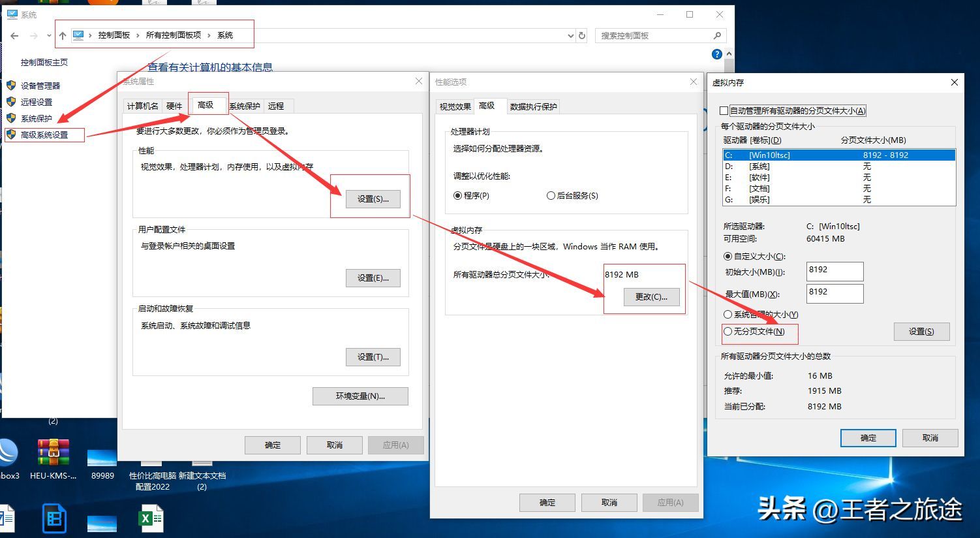Expand the chevron after 所有控制面板项 in the breadcrumb

209,35
